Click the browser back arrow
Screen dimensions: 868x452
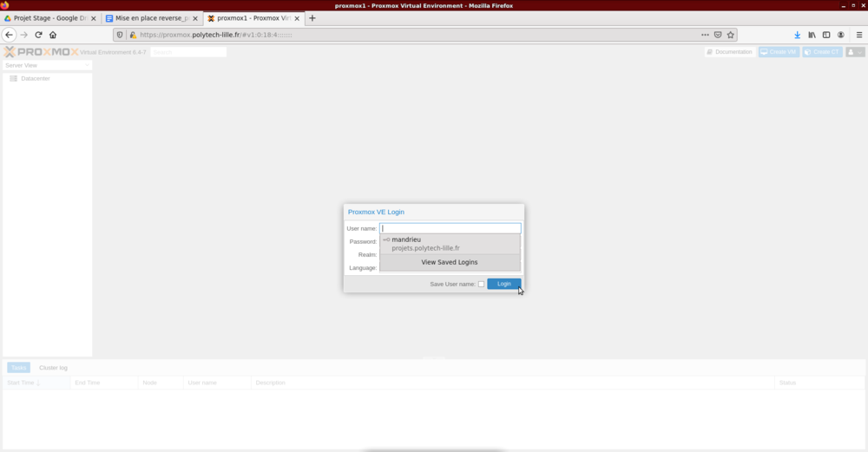pos(9,35)
